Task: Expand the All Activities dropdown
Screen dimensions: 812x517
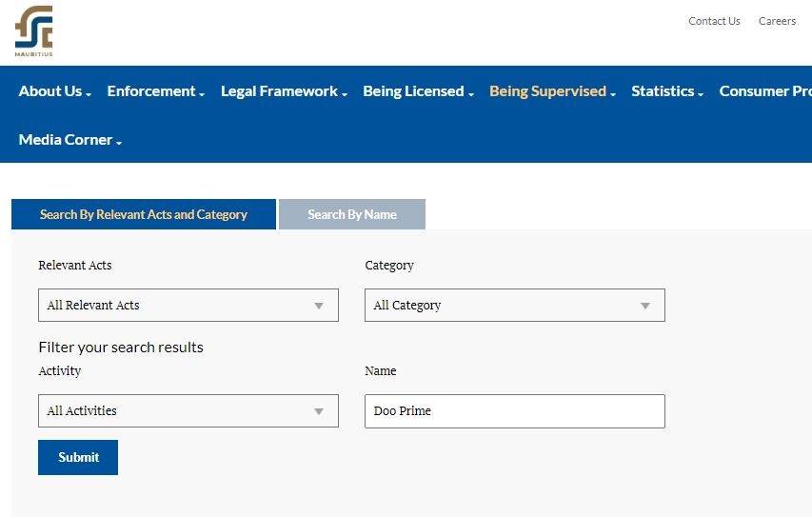Action: pyautogui.click(x=188, y=410)
